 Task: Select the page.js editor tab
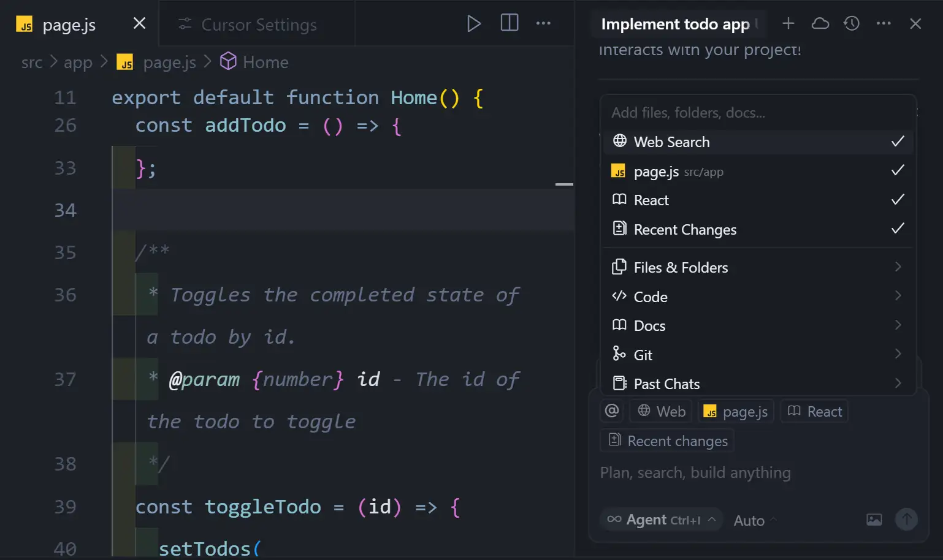click(x=67, y=25)
